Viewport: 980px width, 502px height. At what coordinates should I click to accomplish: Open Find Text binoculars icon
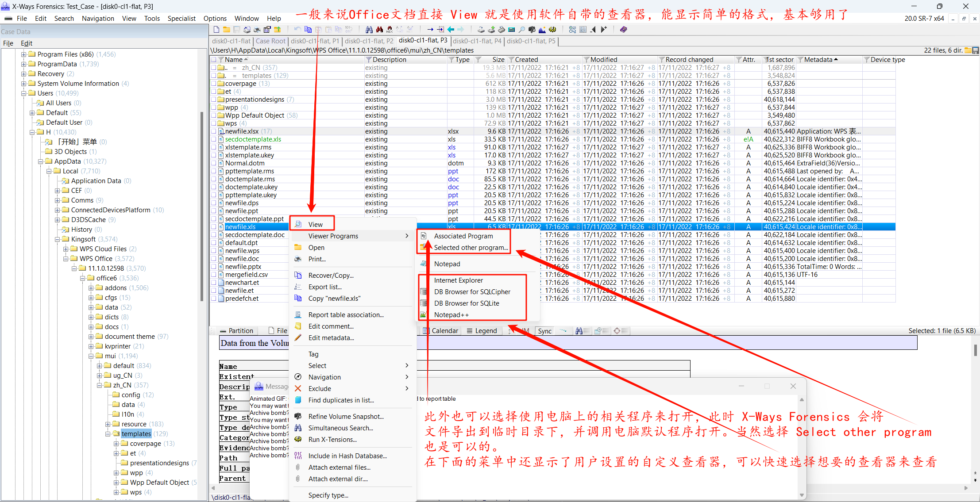point(369,30)
